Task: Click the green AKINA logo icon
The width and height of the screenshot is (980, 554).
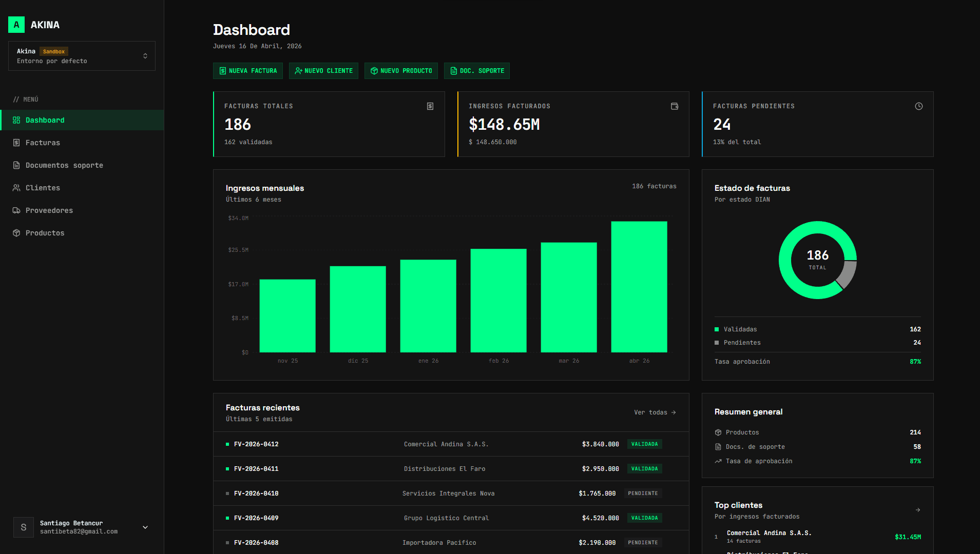Action: (16, 25)
